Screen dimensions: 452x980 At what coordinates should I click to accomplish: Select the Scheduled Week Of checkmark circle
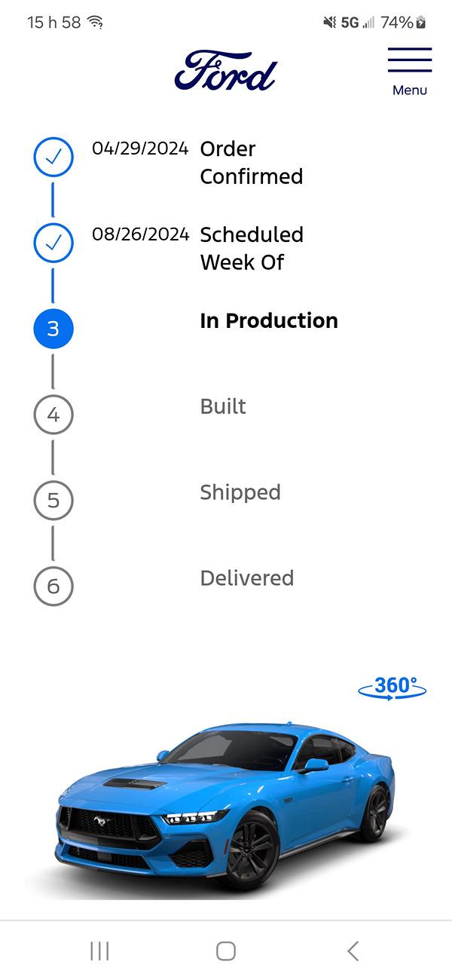tap(53, 243)
